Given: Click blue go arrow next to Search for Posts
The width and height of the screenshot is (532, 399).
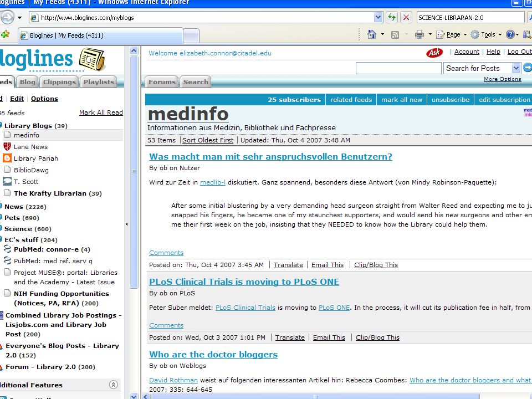Looking at the screenshot, I should coord(527,68).
